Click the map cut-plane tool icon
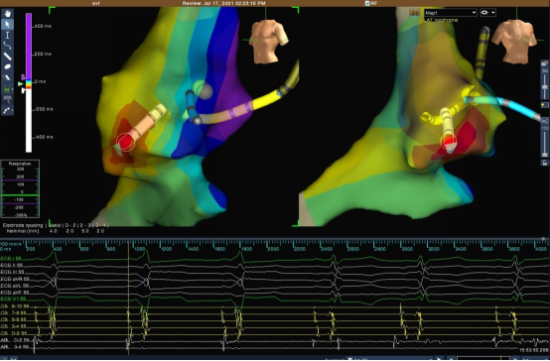 (x=7, y=100)
